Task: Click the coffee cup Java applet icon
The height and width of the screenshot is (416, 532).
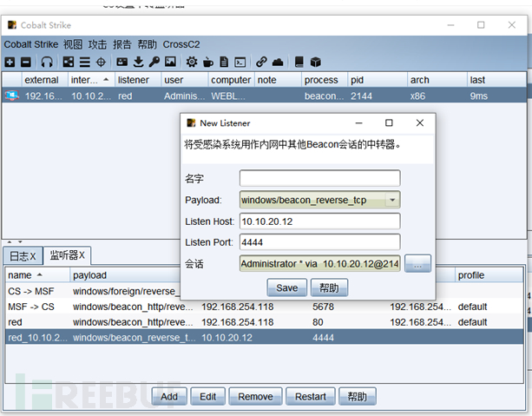Action: pos(208,63)
